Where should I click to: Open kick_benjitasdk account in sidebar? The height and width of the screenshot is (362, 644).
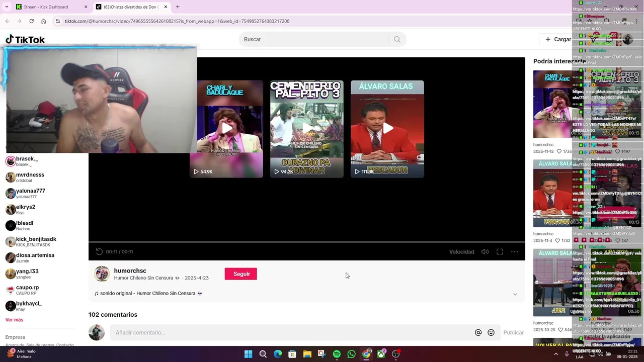[x=40, y=241]
